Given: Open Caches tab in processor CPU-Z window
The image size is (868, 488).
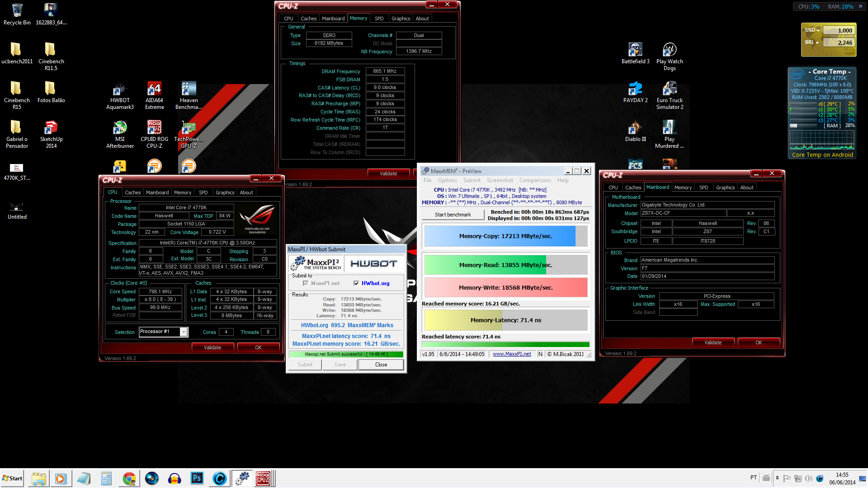Looking at the screenshot, I should 132,192.
